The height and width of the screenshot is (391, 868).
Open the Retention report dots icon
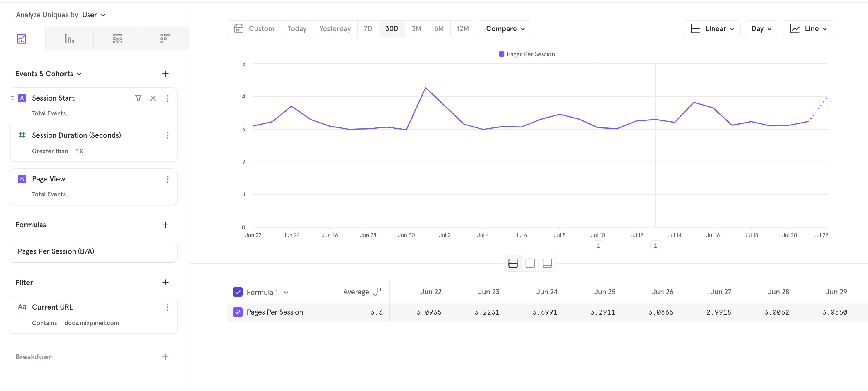pyautogui.click(x=165, y=39)
